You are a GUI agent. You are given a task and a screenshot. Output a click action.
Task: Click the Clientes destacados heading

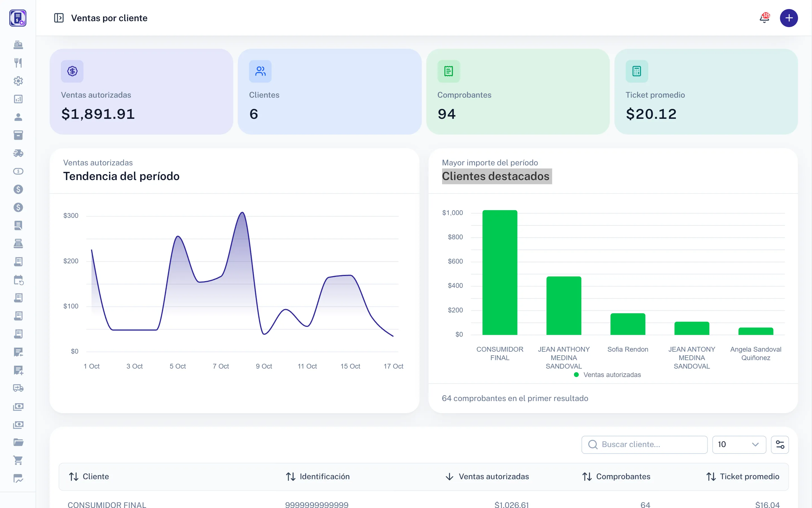[495, 176]
